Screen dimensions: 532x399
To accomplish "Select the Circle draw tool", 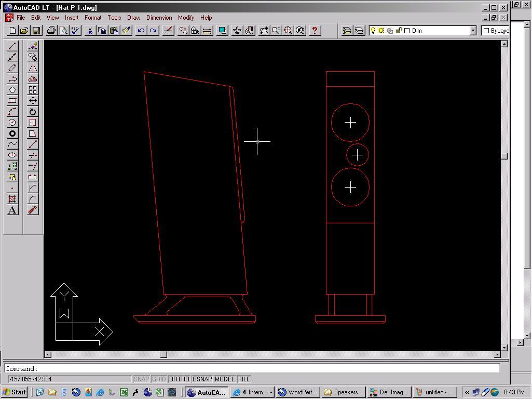I will 12,123.
